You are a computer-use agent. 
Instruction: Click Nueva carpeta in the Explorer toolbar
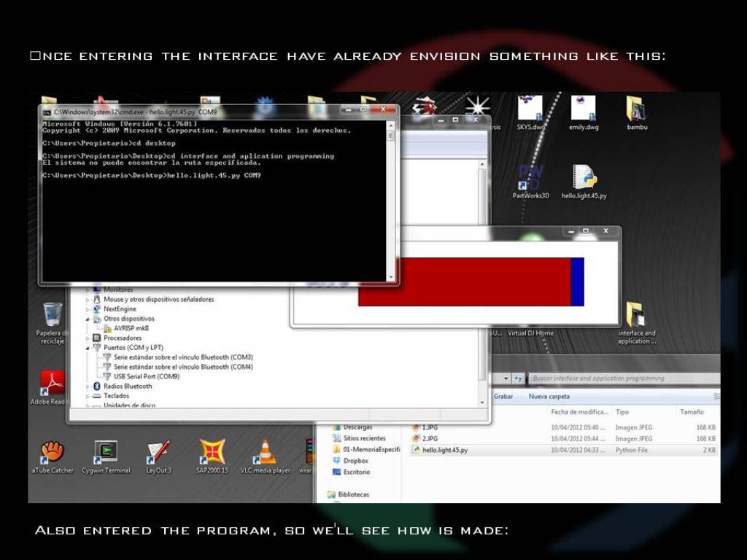tap(549, 396)
